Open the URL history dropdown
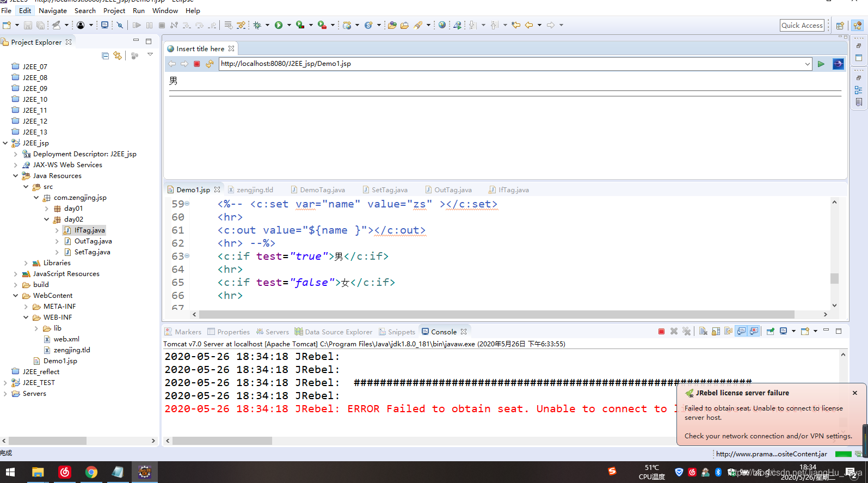 [807, 64]
